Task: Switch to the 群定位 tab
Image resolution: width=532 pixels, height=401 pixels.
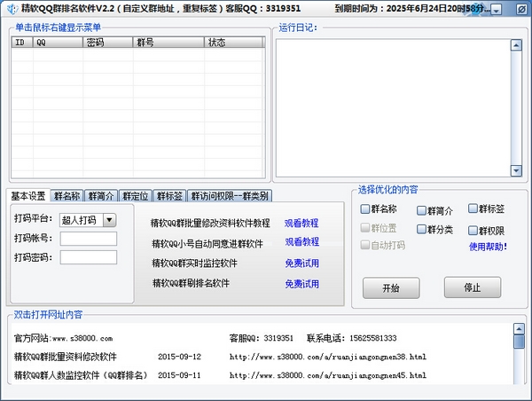Action: click(136, 196)
